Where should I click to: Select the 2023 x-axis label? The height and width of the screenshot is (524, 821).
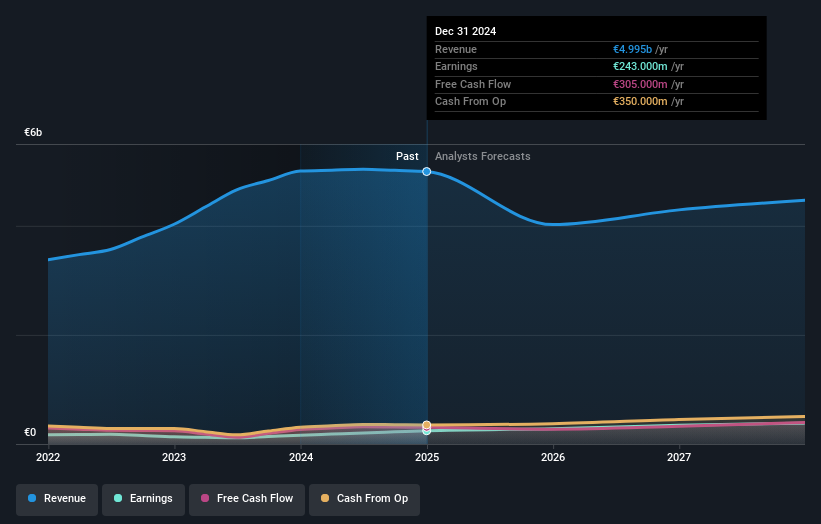pos(174,458)
